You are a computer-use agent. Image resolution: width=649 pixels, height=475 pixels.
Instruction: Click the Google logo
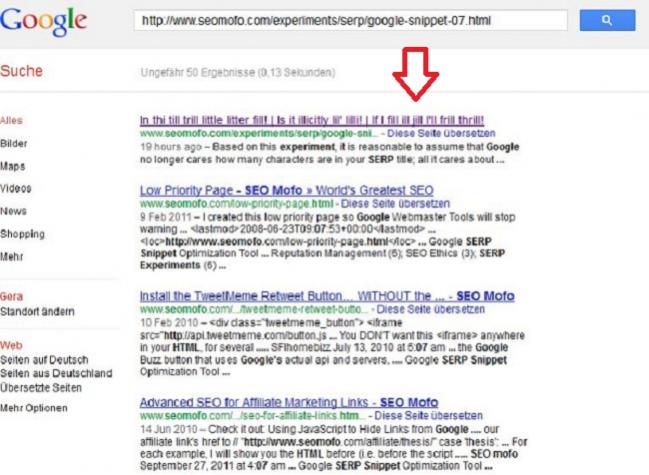(43, 21)
